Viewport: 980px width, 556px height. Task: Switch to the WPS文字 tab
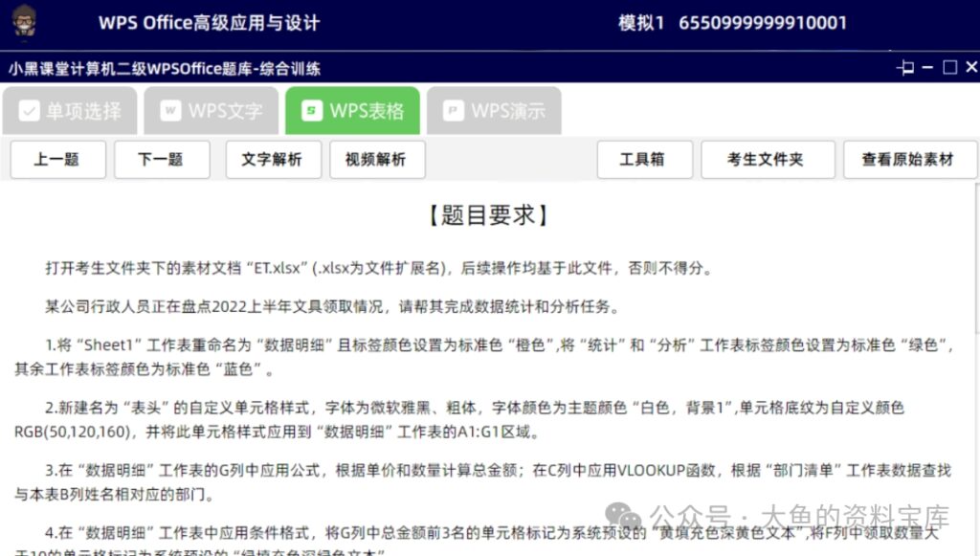coord(212,111)
